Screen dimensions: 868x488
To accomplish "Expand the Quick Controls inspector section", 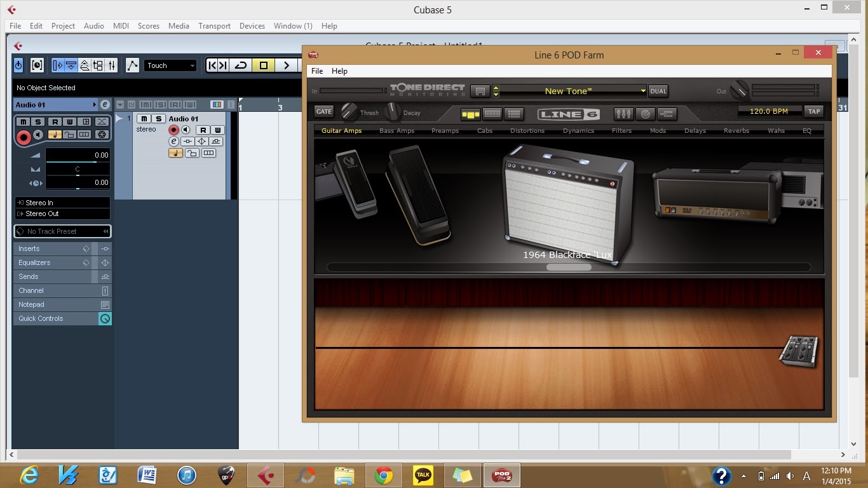I will pyautogui.click(x=62, y=318).
